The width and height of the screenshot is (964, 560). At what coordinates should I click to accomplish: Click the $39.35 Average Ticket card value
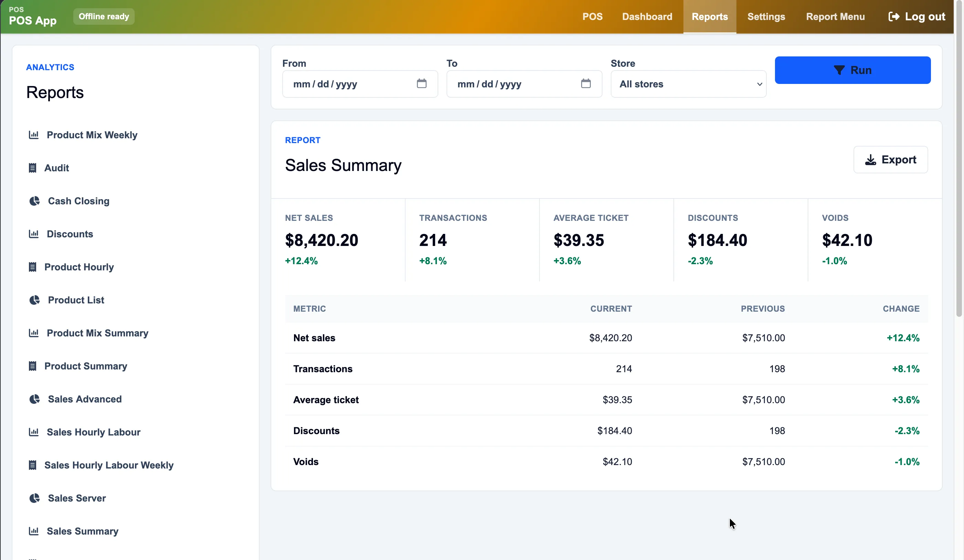coord(578,240)
